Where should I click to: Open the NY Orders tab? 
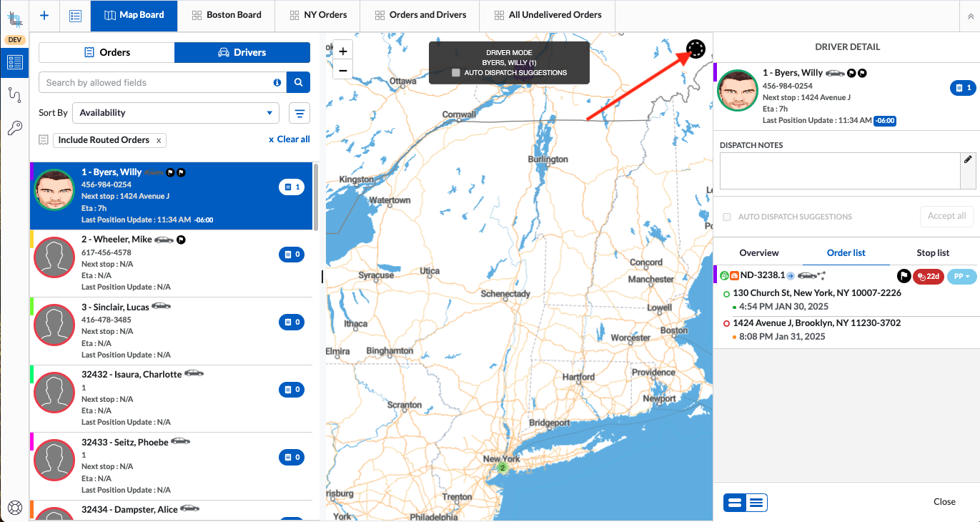317,15
